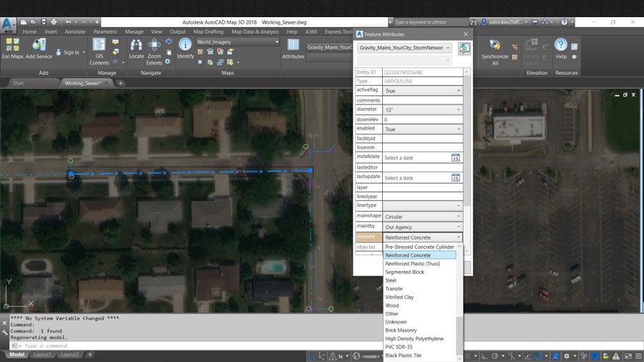Click the Open folder icon in quick access toolbar
The image size is (644, 362).
33,22
